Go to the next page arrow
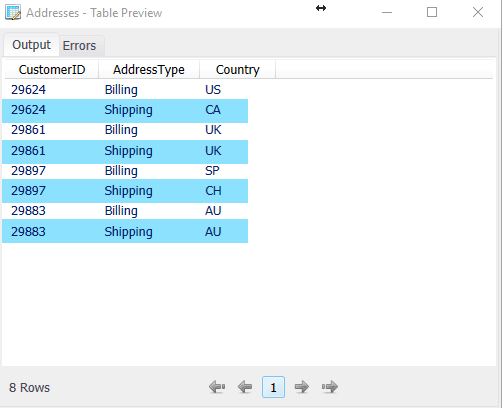 (302, 387)
